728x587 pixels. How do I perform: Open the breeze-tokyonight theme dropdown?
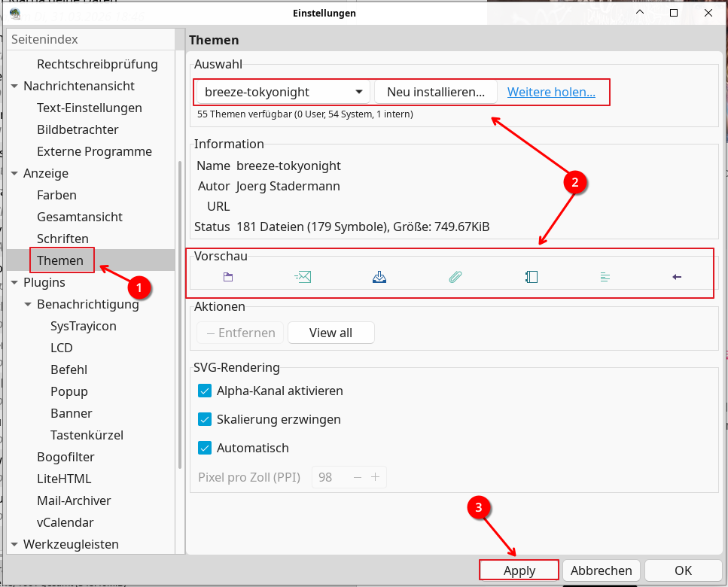tap(283, 92)
